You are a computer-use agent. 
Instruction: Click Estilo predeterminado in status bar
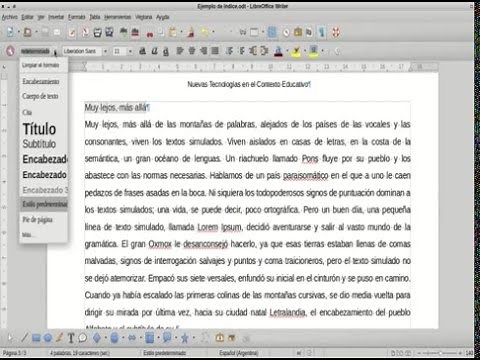(165, 353)
